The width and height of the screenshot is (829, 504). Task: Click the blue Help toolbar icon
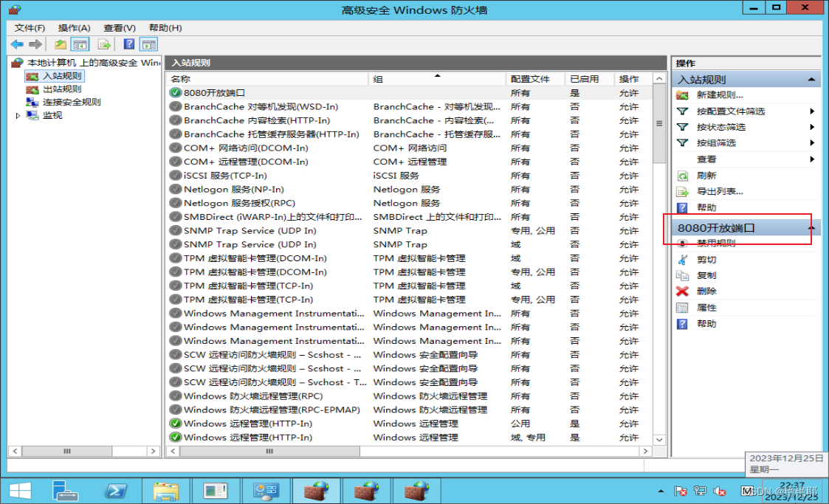coord(129,44)
